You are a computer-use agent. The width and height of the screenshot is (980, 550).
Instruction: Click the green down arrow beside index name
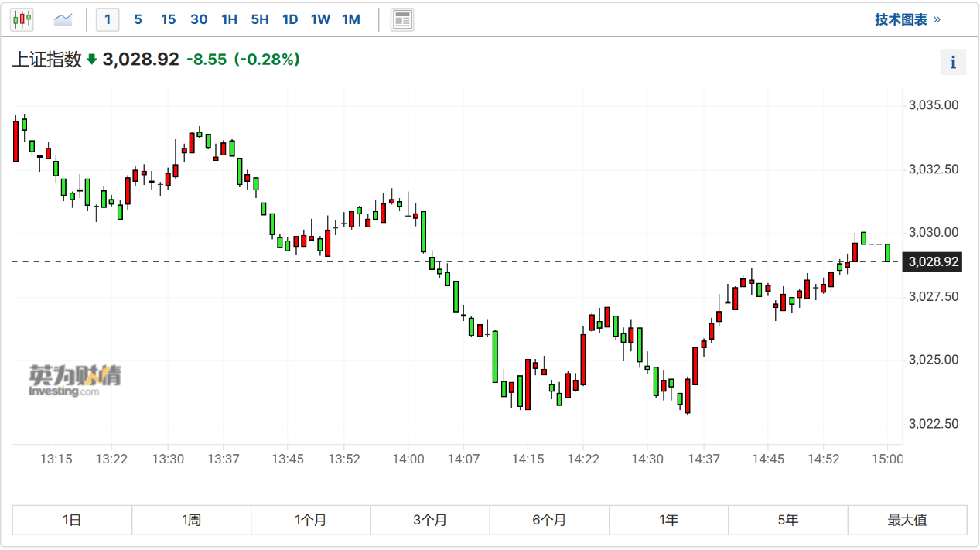pos(91,60)
